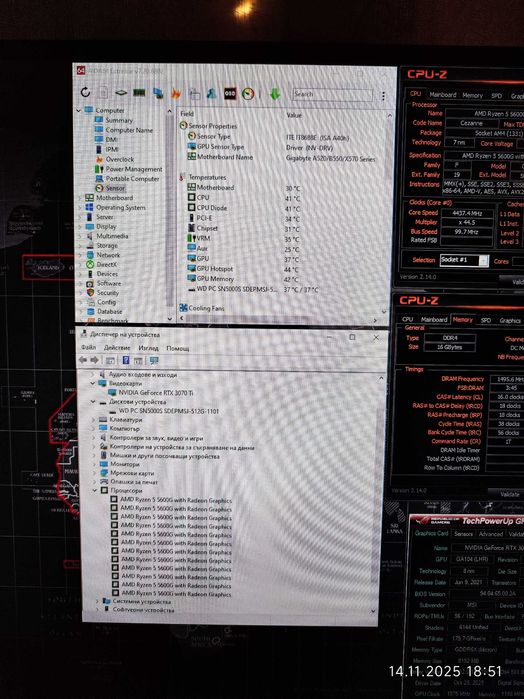Click AIDA64 tree vertical scrollbar down arrow

click(169, 319)
